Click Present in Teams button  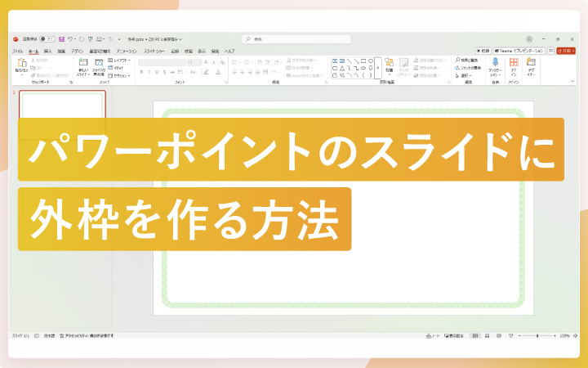point(519,51)
